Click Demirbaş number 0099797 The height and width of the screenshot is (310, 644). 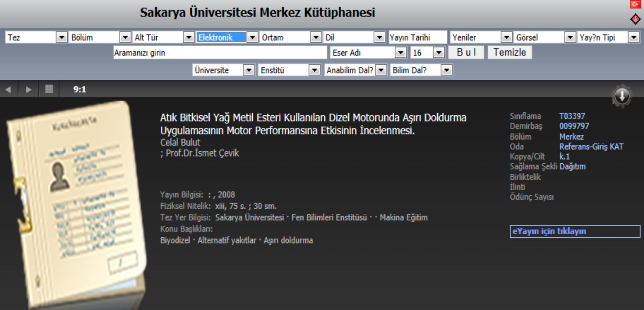(x=574, y=126)
